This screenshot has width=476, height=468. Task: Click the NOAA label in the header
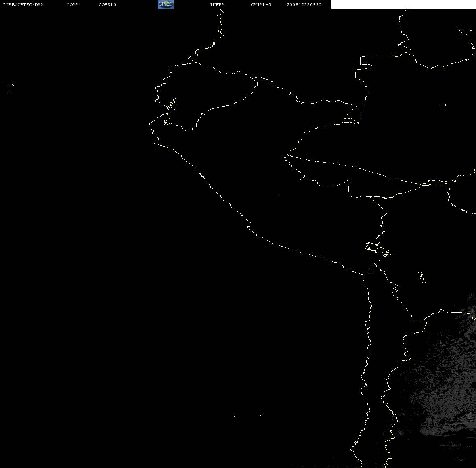click(x=72, y=4)
